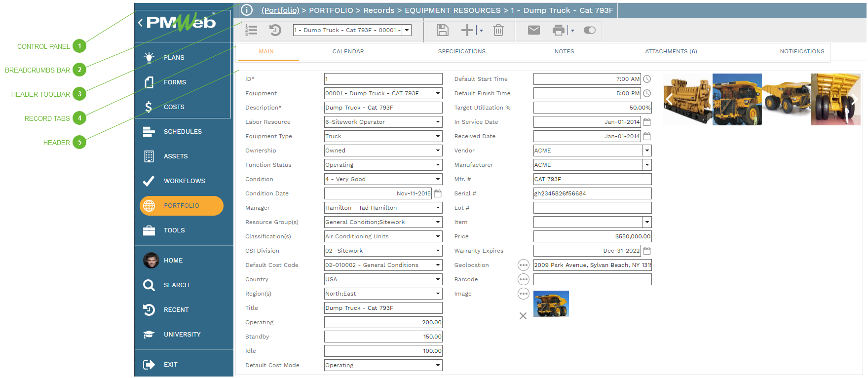
Task: Open calendar picker for Condition Date
Action: click(438, 193)
